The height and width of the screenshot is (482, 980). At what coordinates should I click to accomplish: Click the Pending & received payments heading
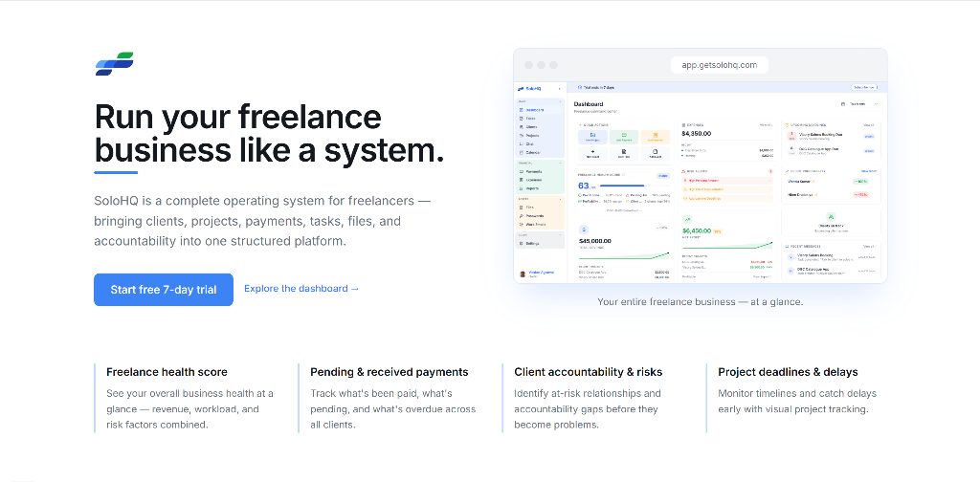(x=390, y=372)
